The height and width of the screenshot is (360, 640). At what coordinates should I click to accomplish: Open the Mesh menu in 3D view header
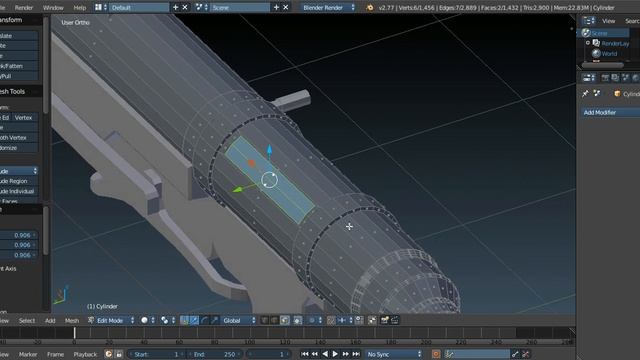72,320
